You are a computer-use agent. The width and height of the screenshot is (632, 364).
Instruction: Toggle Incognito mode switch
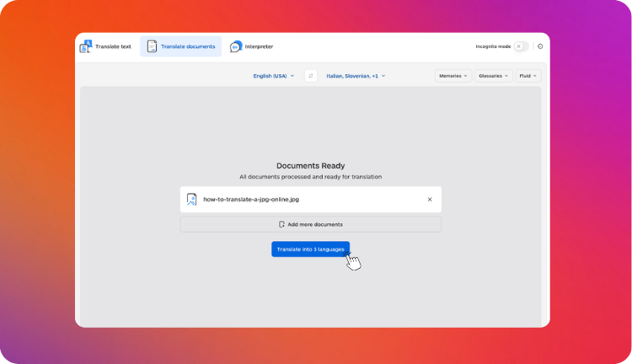(522, 46)
